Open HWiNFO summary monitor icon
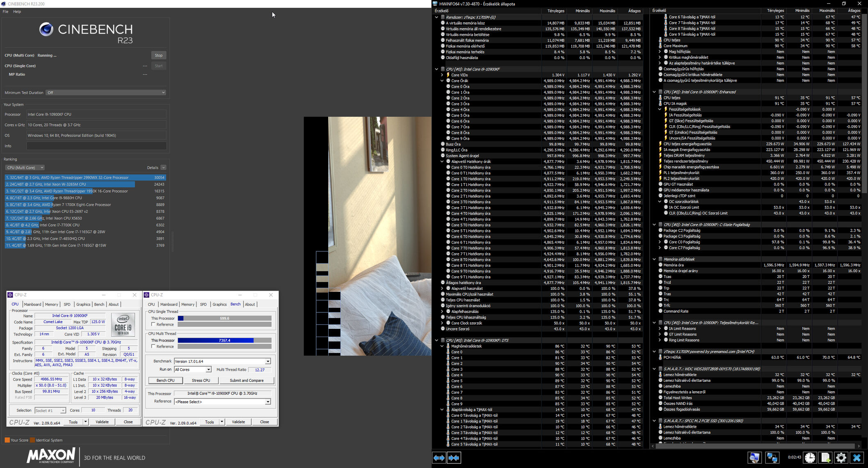 [x=754, y=458]
